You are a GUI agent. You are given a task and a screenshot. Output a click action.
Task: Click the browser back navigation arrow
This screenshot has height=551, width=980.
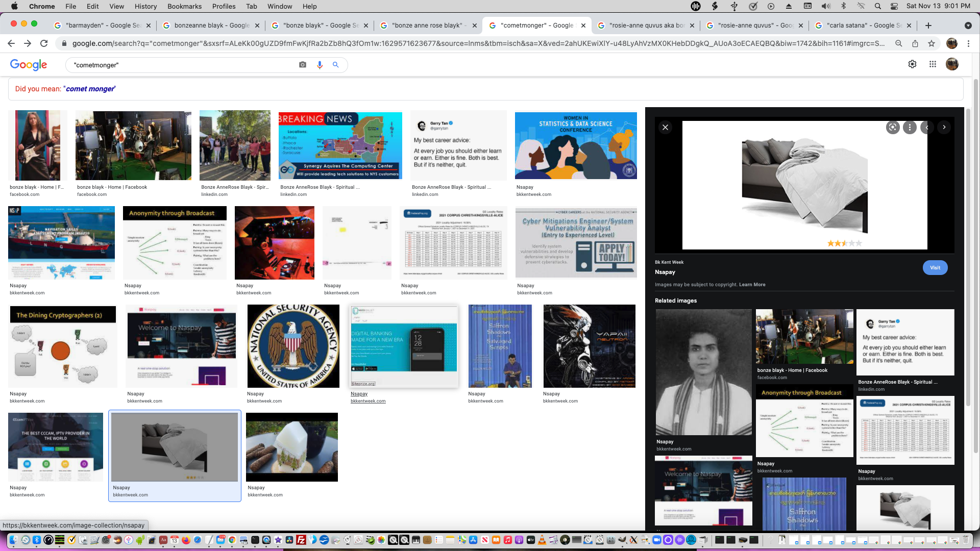[11, 43]
